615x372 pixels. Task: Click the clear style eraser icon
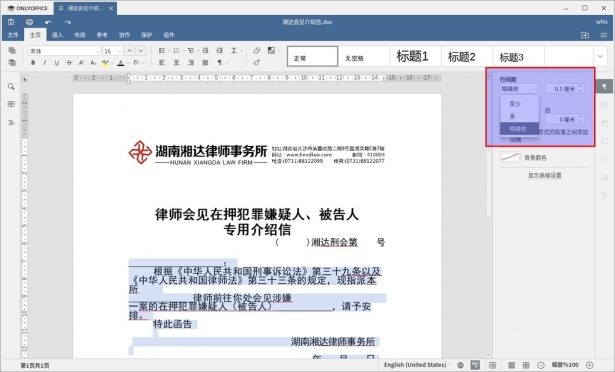point(257,51)
